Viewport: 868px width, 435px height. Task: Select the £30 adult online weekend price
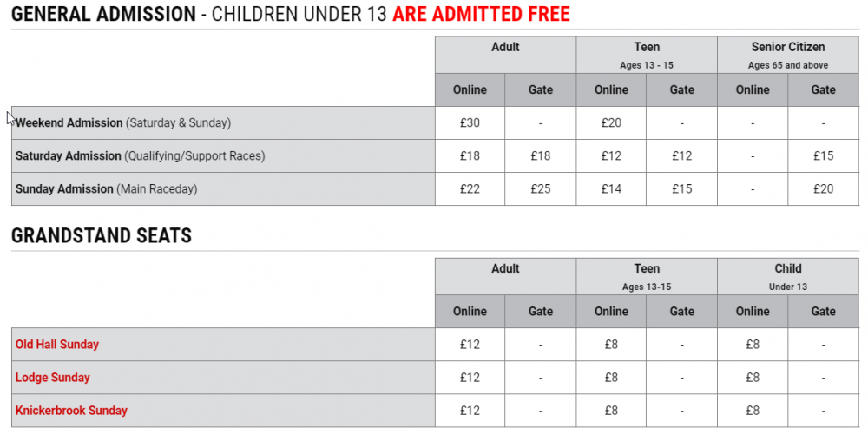(x=470, y=123)
